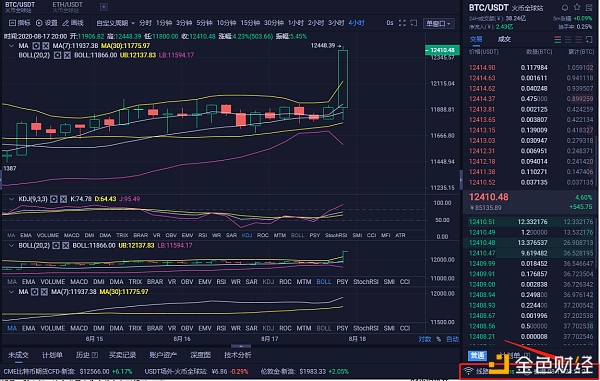600x381 pixels.
Task: Open settings for BOLL sub-chart panel
Action: tap(56, 245)
